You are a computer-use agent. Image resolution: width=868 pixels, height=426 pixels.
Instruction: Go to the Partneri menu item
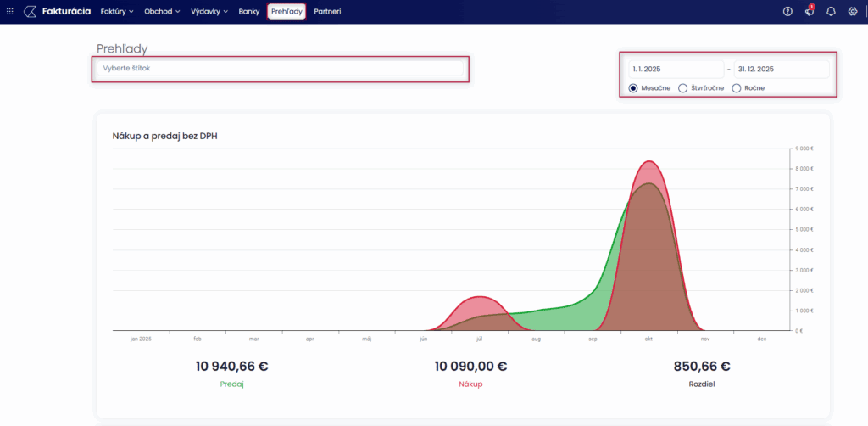tap(327, 12)
